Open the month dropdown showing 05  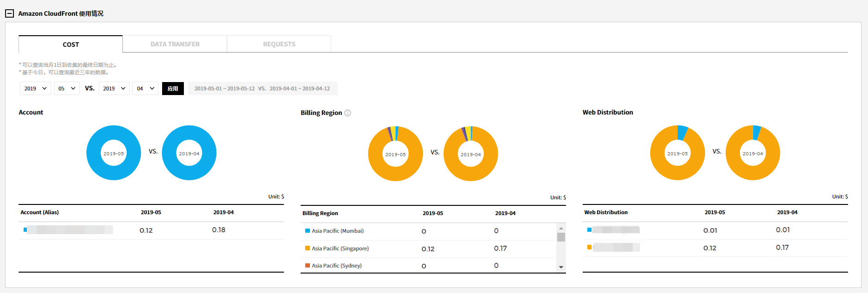tap(67, 89)
